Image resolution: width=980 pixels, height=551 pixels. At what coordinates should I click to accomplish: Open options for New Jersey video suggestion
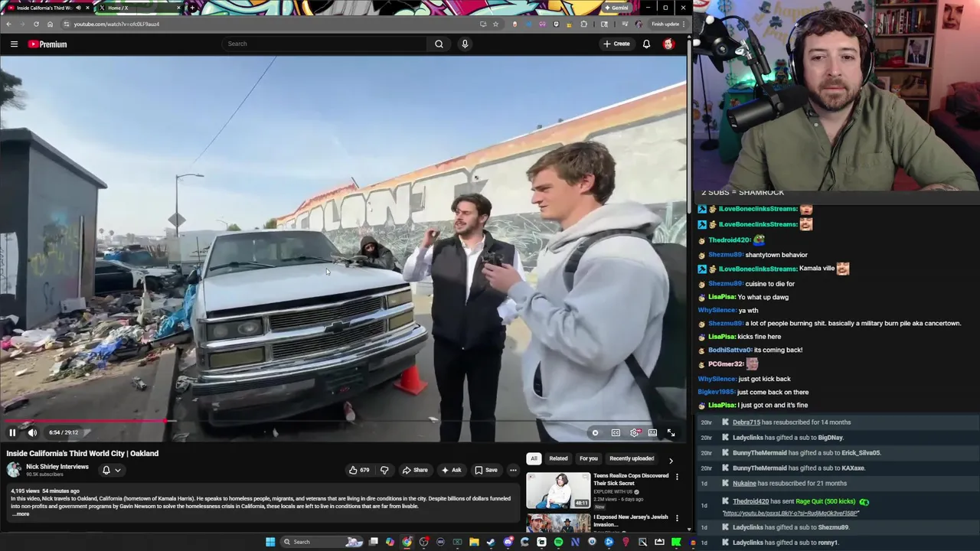click(x=677, y=518)
